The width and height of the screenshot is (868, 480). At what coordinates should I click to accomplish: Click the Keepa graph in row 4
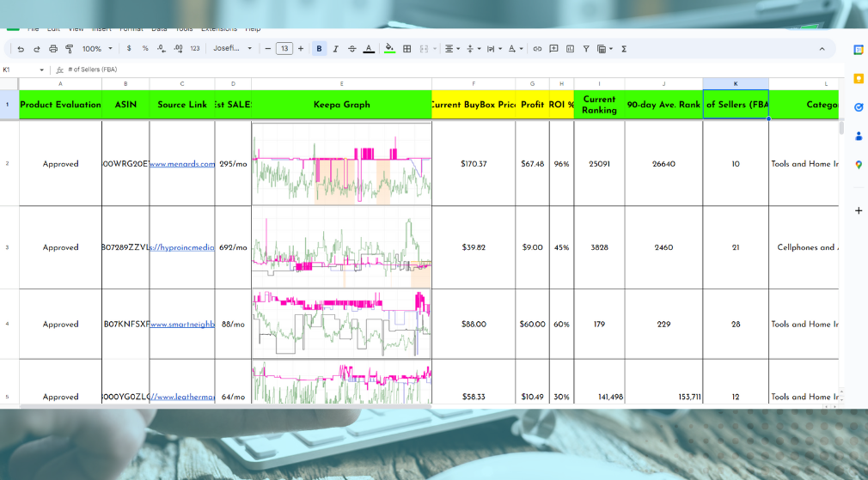[341, 324]
